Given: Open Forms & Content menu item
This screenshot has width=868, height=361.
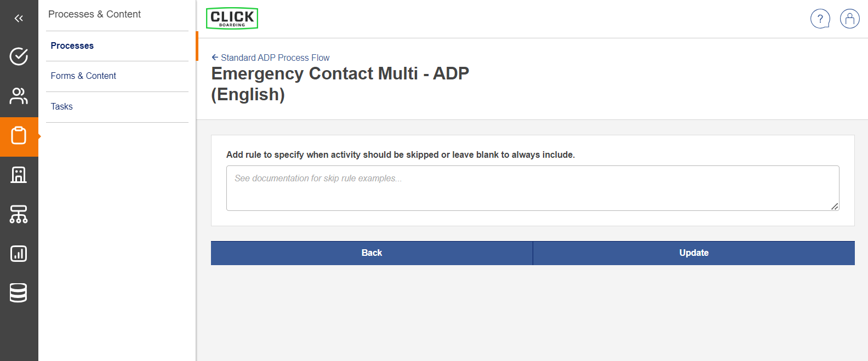Looking at the screenshot, I should [83, 76].
